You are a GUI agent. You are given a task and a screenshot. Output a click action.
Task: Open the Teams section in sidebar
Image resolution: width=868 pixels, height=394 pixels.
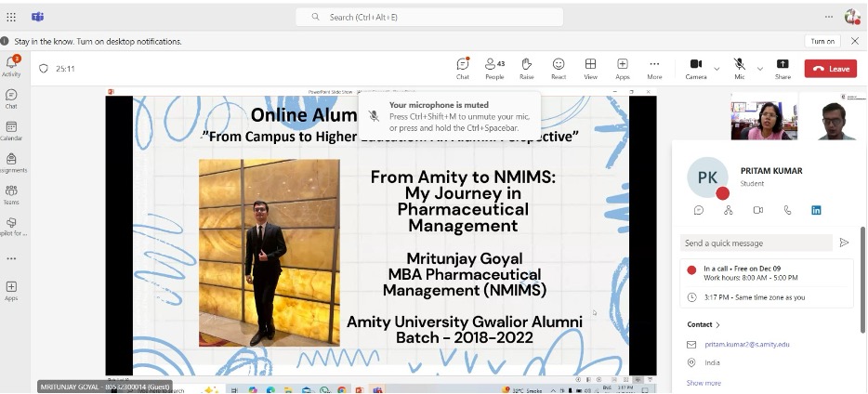pyautogui.click(x=11, y=195)
